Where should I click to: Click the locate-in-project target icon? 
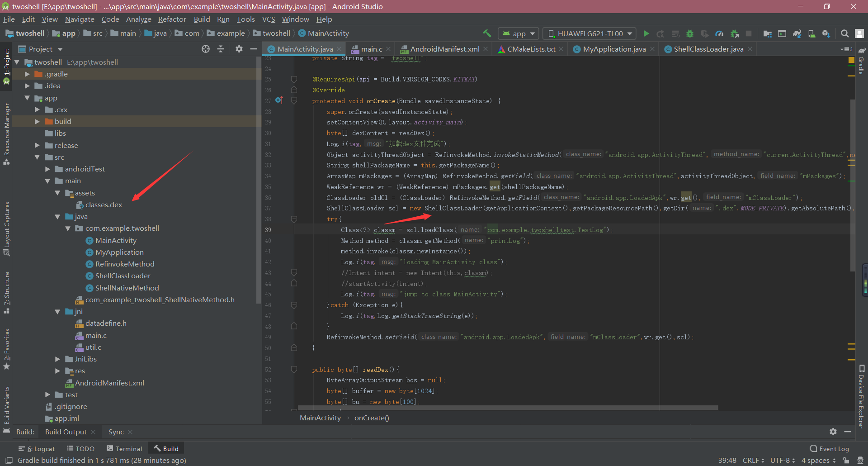coord(206,49)
